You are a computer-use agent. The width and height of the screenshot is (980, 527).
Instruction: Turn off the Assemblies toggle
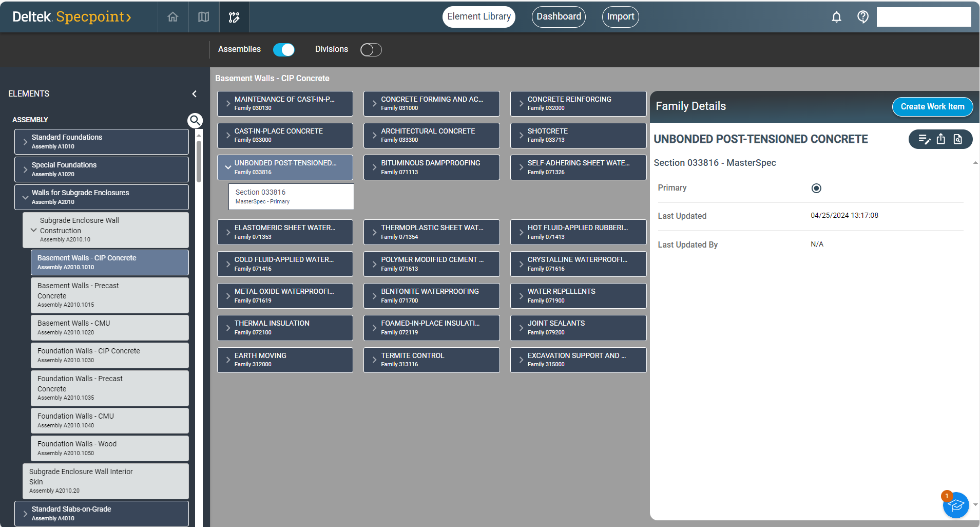(284, 49)
